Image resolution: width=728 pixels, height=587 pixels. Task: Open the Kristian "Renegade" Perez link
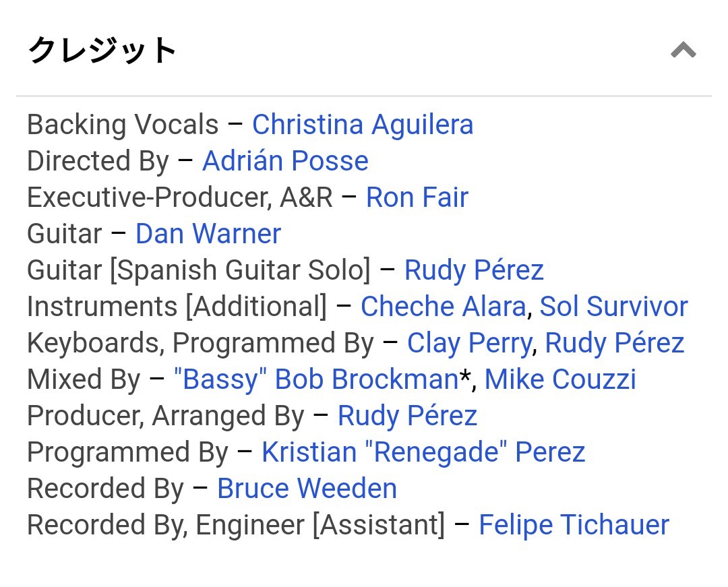[x=423, y=452]
